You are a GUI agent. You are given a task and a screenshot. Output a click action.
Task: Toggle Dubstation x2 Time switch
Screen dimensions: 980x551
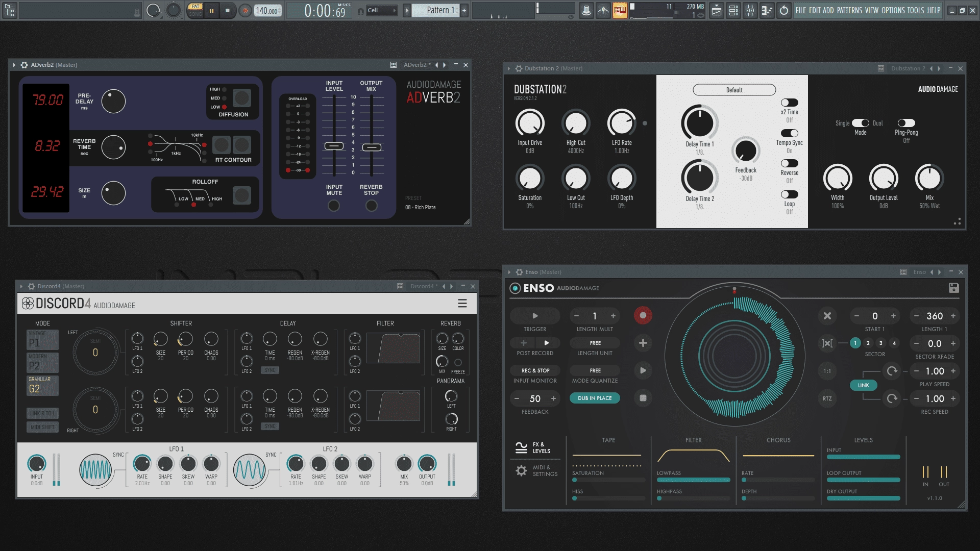789,103
